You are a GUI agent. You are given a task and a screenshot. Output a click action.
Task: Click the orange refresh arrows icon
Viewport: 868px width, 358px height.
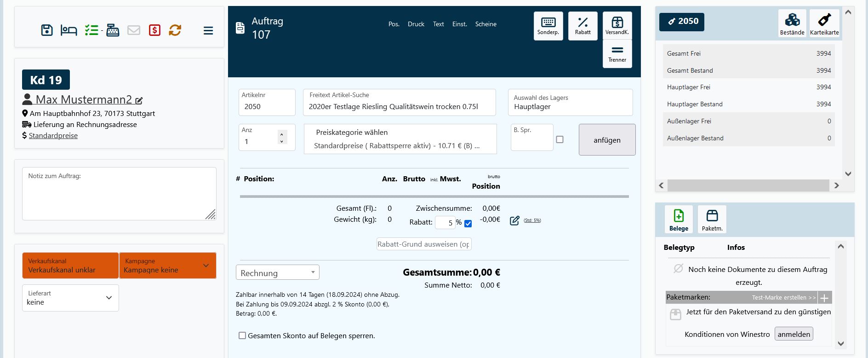tap(175, 30)
